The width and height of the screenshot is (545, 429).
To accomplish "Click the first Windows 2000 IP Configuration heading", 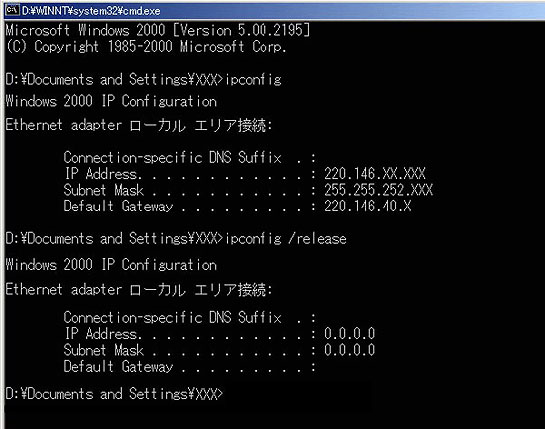I will pyautogui.click(x=111, y=101).
